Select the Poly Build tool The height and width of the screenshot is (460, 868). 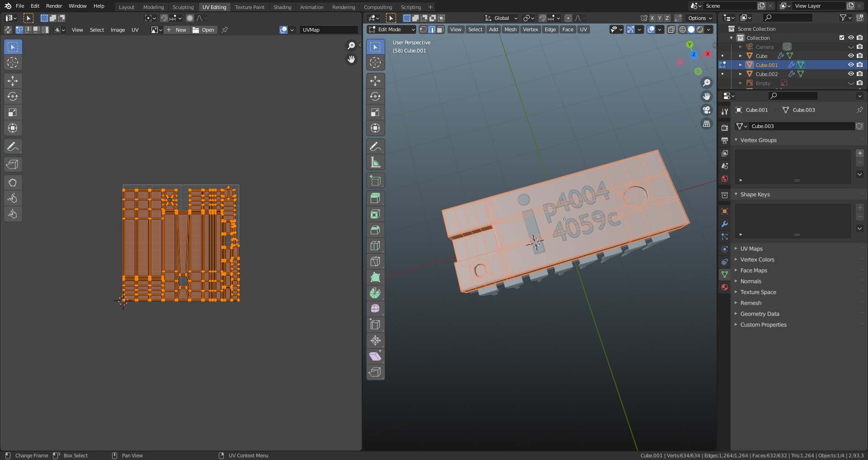[x=375, y=277]
